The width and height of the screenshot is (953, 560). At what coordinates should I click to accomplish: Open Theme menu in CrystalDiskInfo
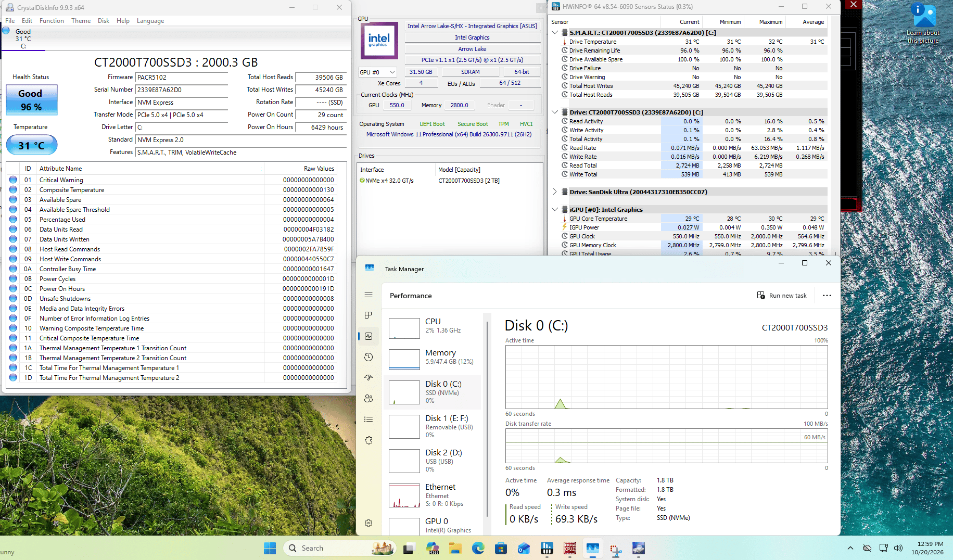point(81,21)
